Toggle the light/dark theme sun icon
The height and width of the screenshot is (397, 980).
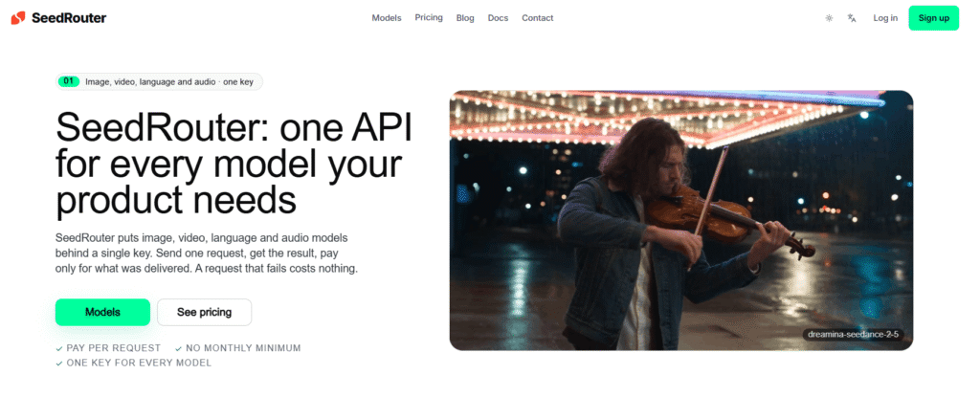pyautogui.click(x=829, y=18)
